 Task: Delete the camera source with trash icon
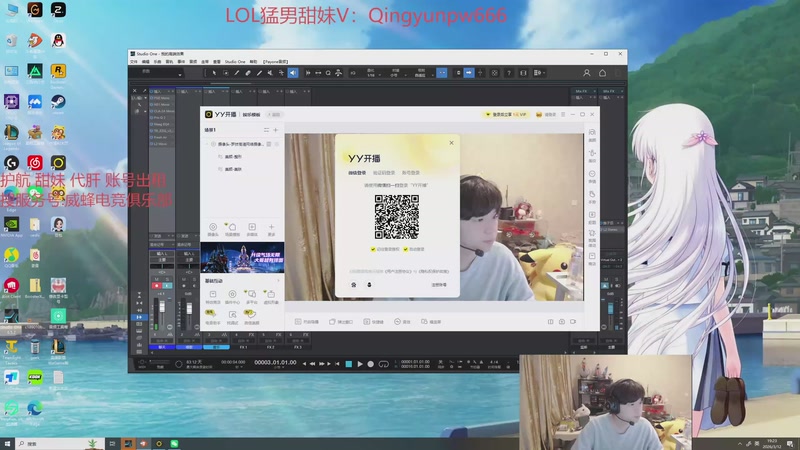pos(269,144)
